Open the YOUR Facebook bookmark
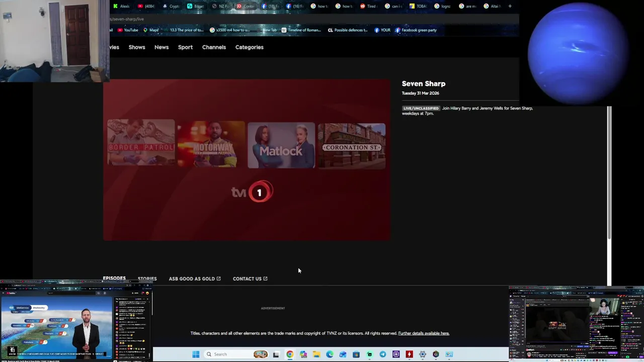Viewport: 644px width, 362px height. [x=382, y=30]
